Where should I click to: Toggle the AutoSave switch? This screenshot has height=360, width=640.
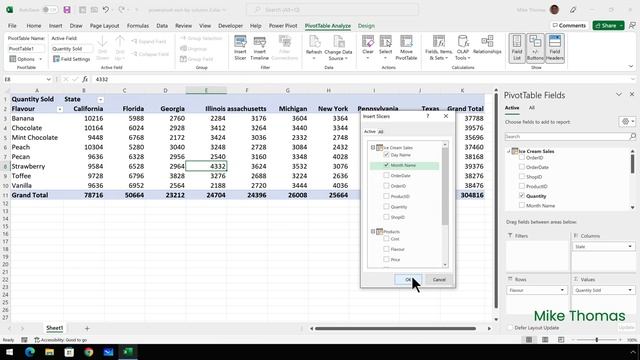click(x=50, y=9)
